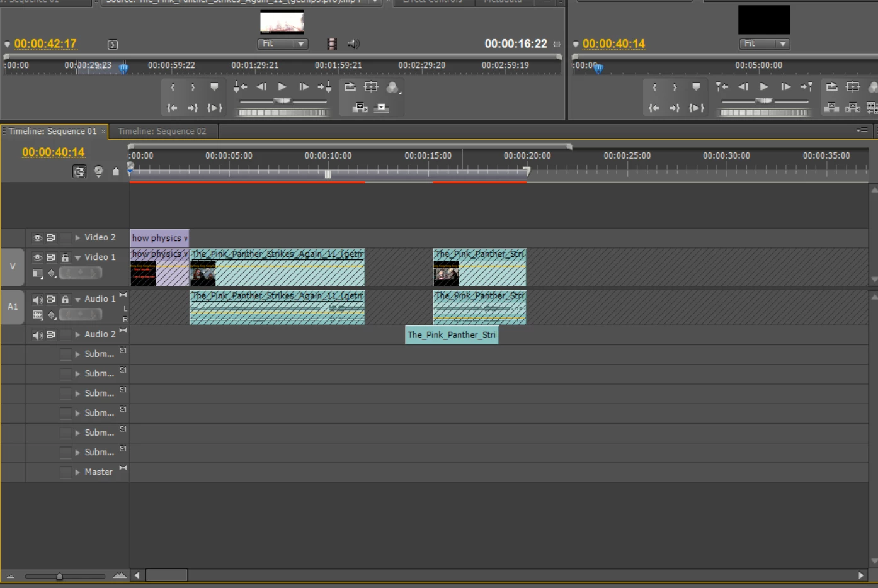878x588 pixels.
Task: Play the sequence in Program monitor
Action: pos(764,87)
